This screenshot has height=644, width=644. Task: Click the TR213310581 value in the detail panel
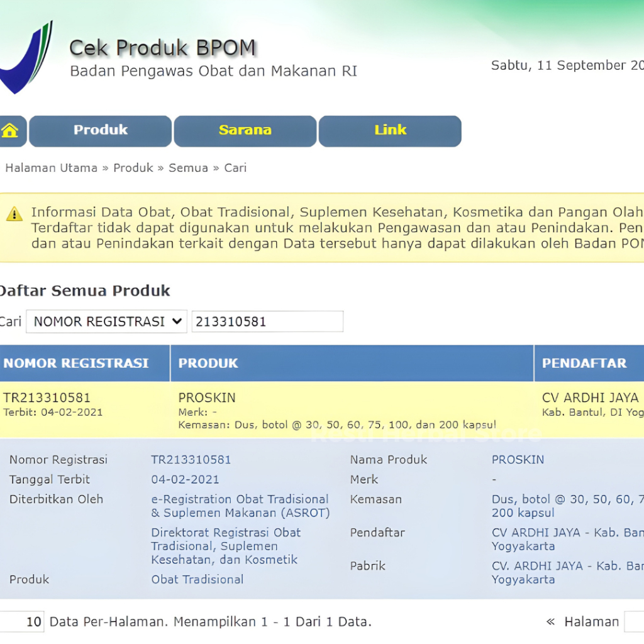point(191,460)
